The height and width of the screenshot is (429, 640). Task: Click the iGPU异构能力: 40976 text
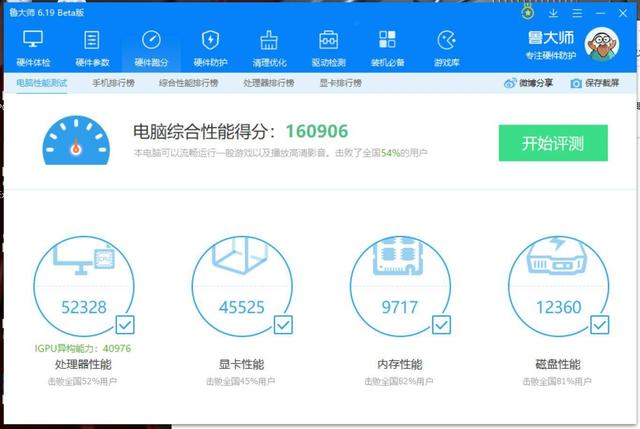click(83, 348)
